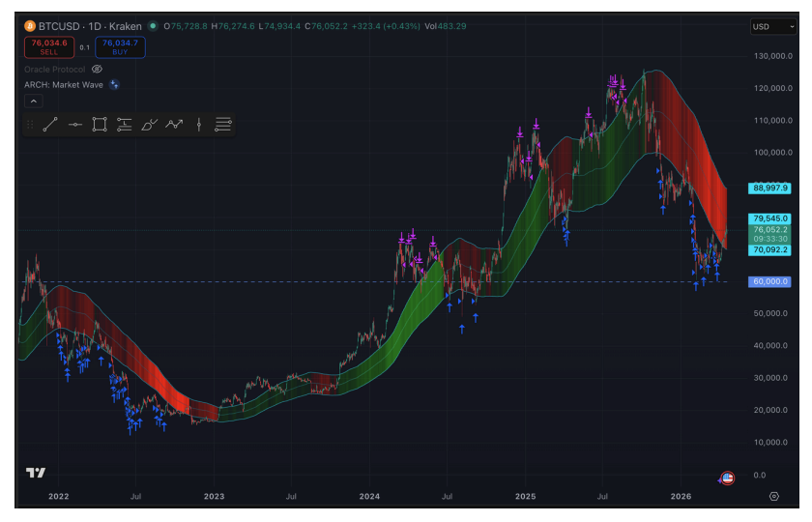Click the green market status dot

pos(153,25)
